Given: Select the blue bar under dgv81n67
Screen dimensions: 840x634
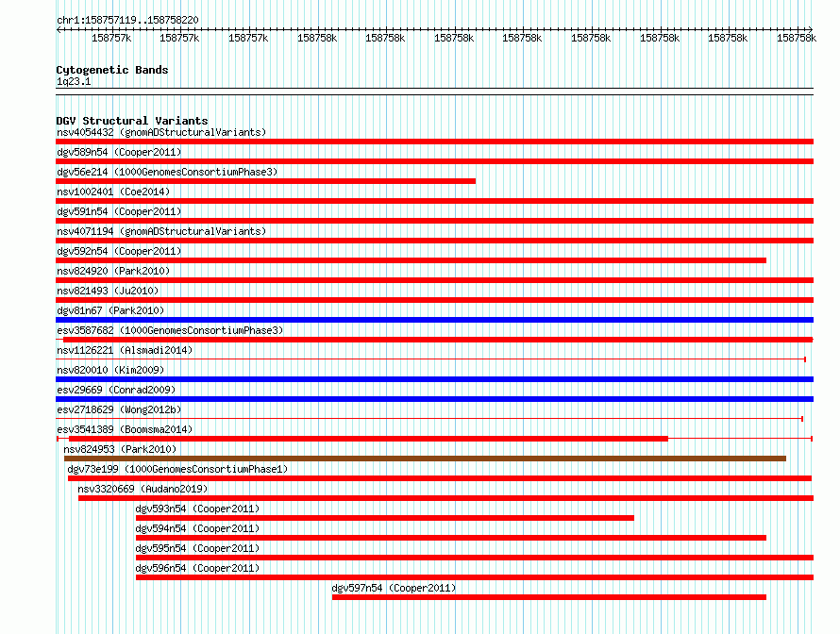Looking at the screenshot, I should (x=434, y=320).
